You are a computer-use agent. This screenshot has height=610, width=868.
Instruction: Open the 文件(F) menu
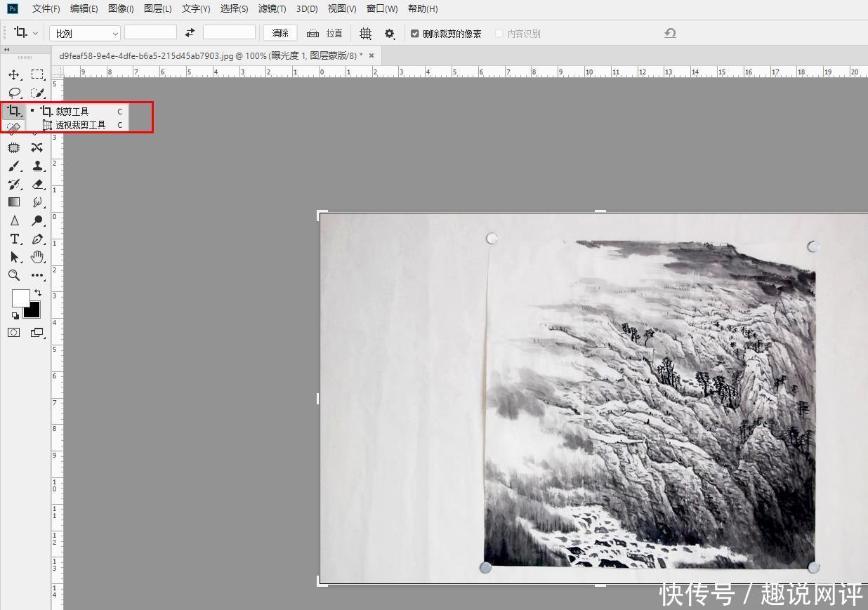point(46,8)
